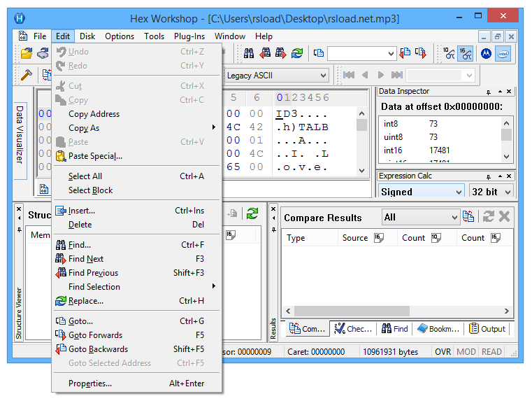
Task: Click Hex Workshop app icon in title bar
Action: 20,18
